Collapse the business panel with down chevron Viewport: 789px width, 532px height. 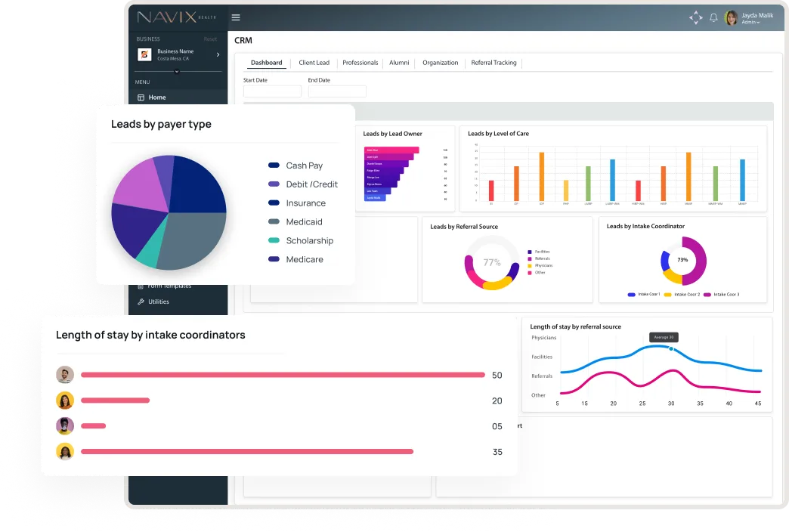177,71
